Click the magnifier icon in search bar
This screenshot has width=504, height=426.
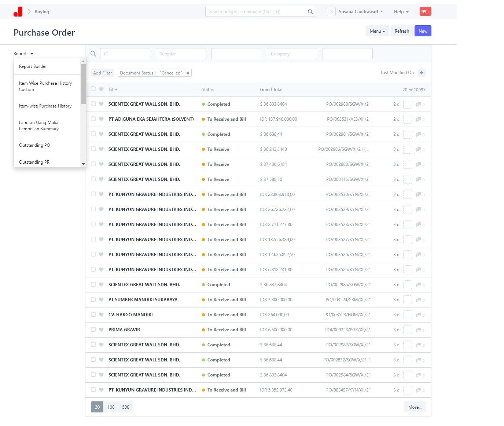(310, 12)
